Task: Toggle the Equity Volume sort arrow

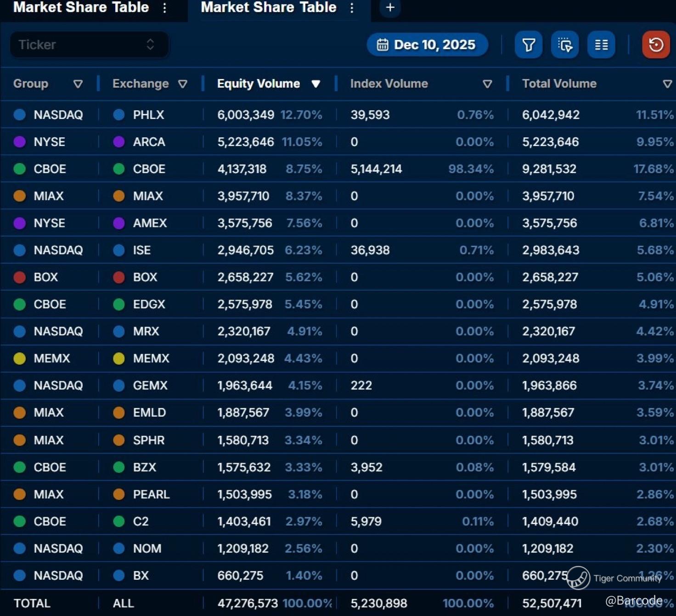Action: (x=315, y=84)
